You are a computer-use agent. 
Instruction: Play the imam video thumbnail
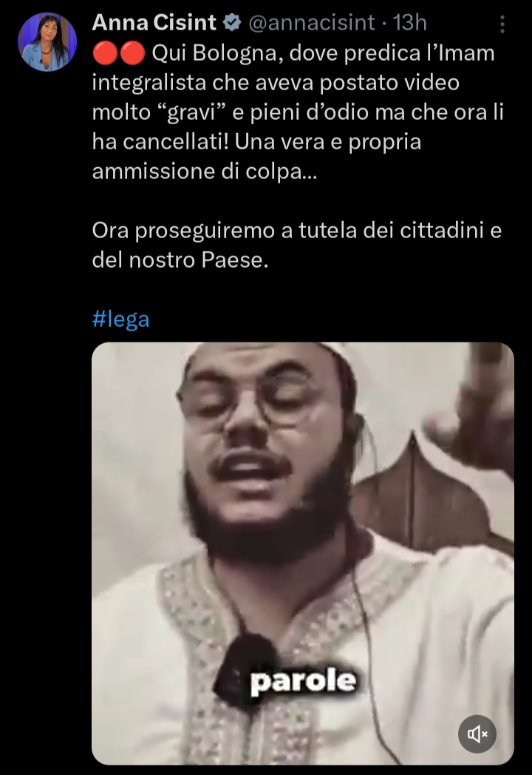(x=303, y=554)
